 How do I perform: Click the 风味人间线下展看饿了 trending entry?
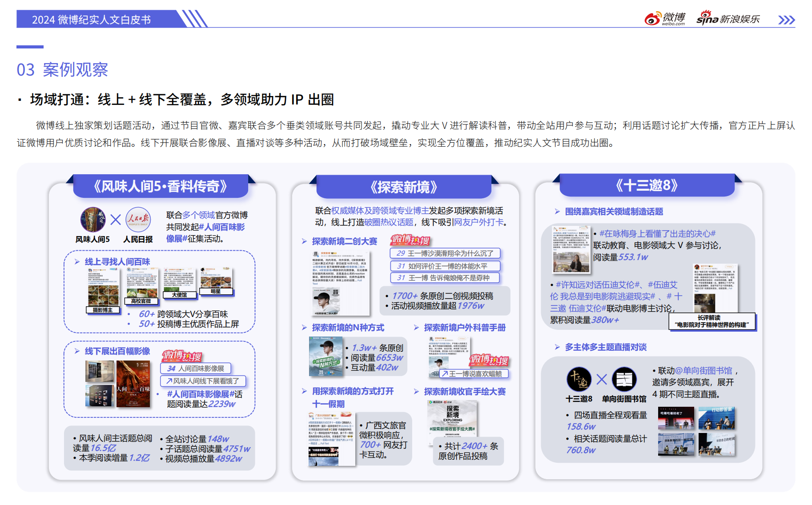(x=203, y=381)
